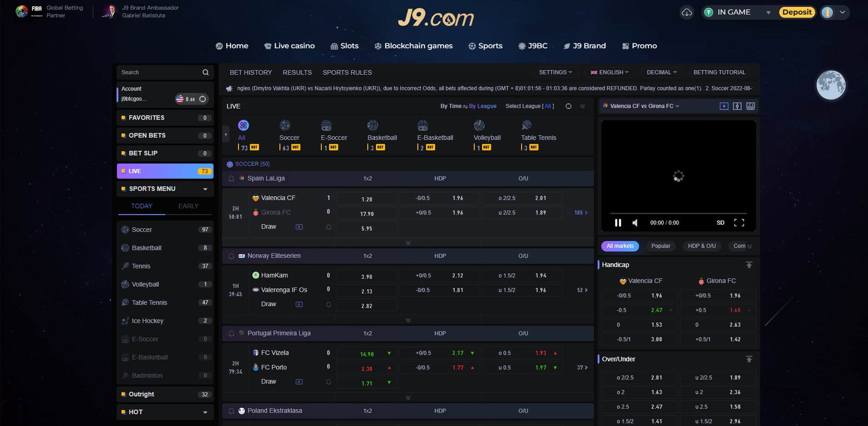Expand more market tabs chevron
The height and width of the screenshot is (426, 868).
point(750,246)
